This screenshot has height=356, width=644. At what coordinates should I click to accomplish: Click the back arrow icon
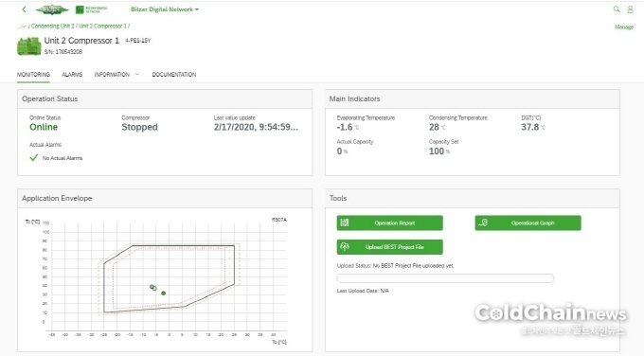(25, 9)
